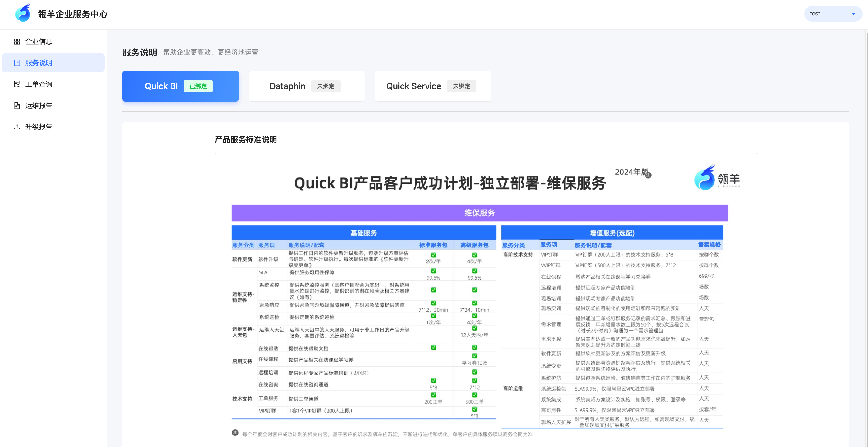Open 工单查询 in the sidebar menu
Image resolution: width=868 pixels, height=447 pixels.
39,84
